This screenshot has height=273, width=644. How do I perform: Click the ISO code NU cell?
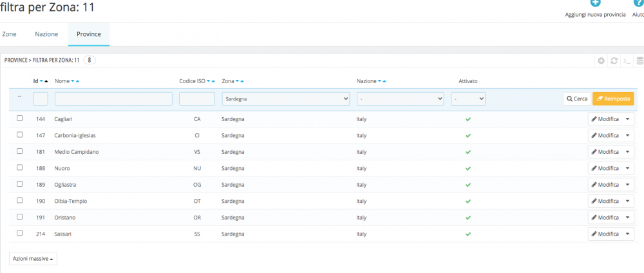197,168
